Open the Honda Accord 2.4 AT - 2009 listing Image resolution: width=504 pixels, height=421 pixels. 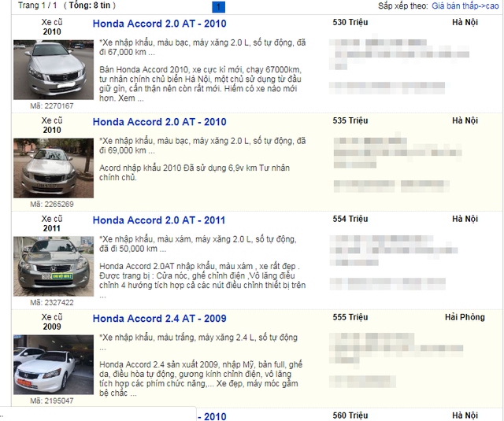pyautogui.click(x=159, y=319)
